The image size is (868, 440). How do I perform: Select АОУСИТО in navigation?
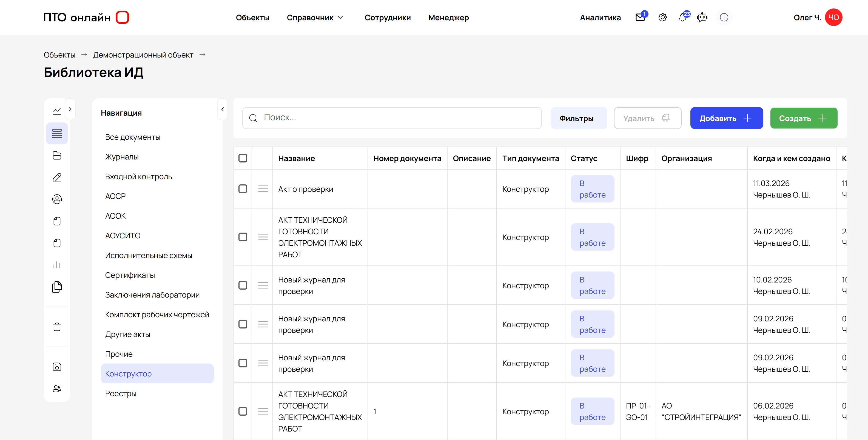point(157,236)
